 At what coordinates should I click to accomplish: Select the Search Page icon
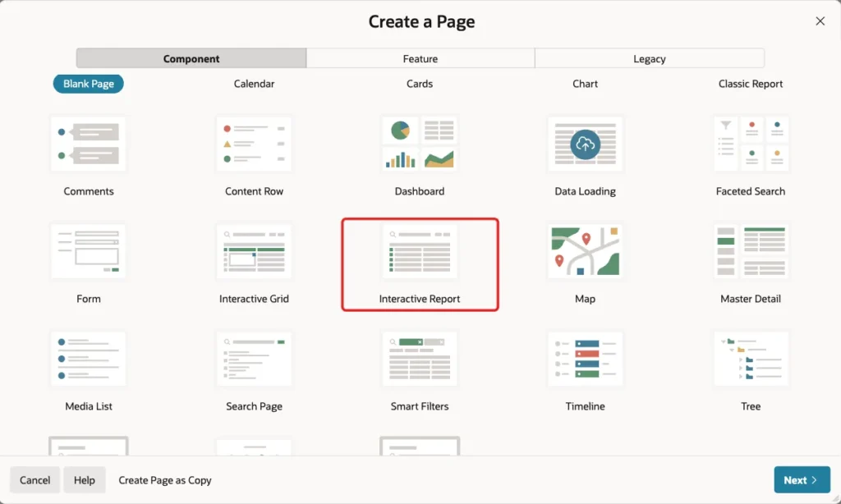coord(255,359)
